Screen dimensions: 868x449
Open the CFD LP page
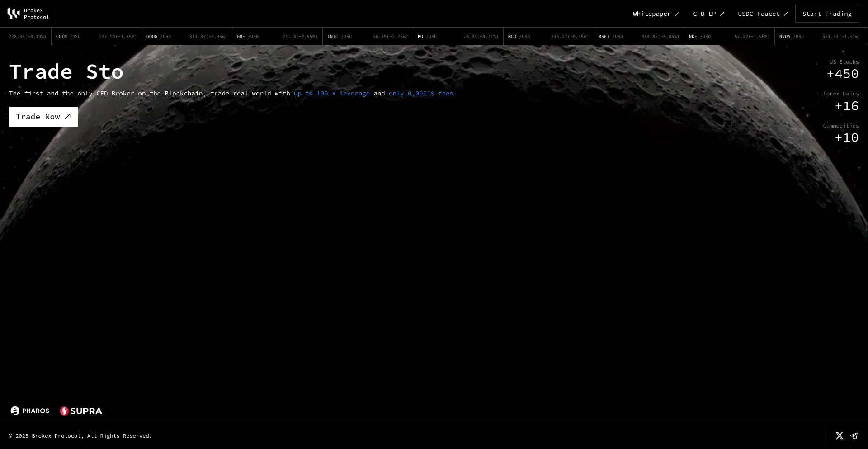pyautogui.click(x=704, y=14)
